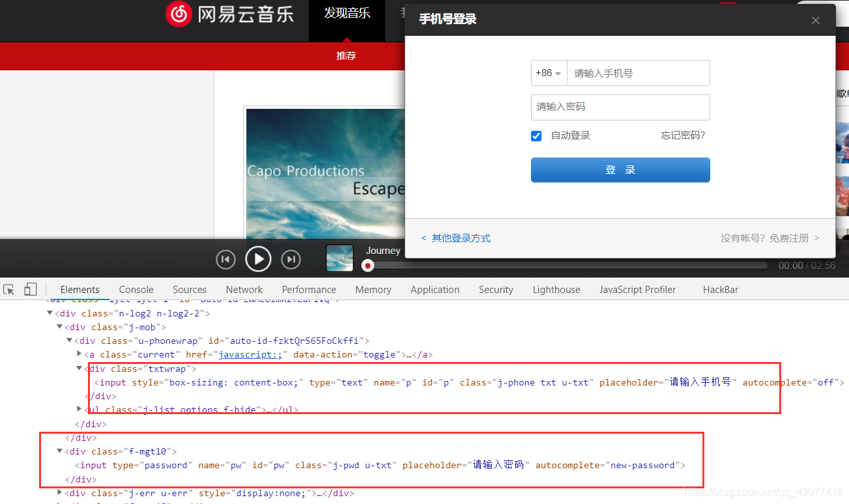Viewport: 849px width, 504px height.
Task: Expand the a class="current" node
Action: [79, 354]
